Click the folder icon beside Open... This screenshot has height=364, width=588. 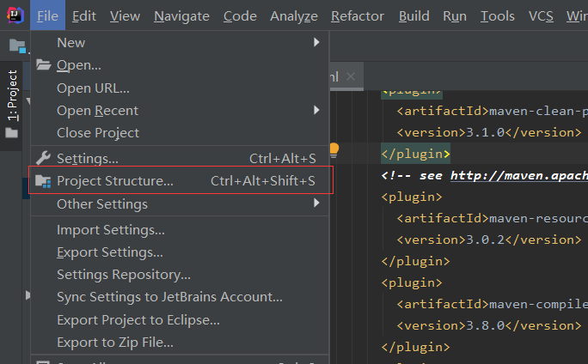[x=43, y=65]
